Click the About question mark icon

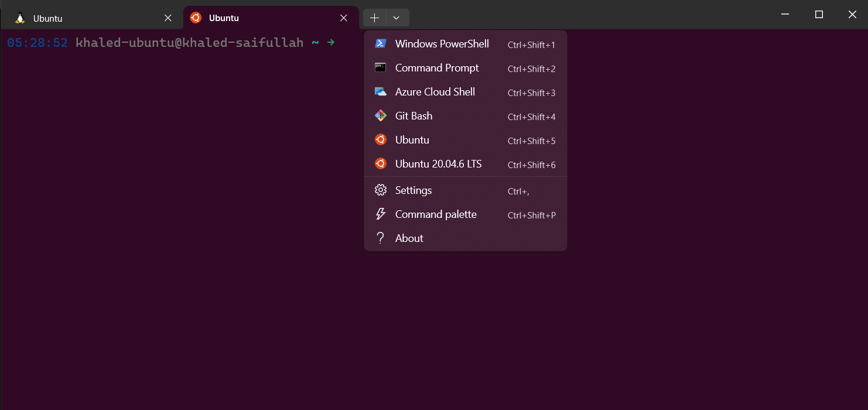[381, 238]
